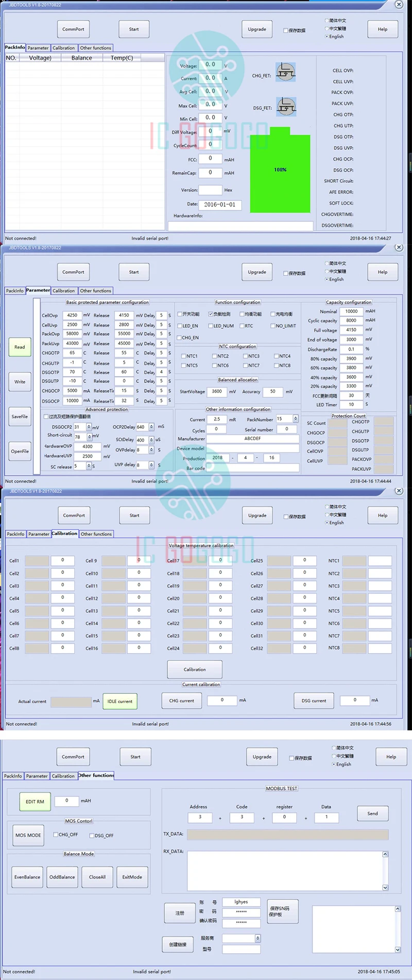
Task: Check the NTC1 configuration checkbox
Action: 183,356
